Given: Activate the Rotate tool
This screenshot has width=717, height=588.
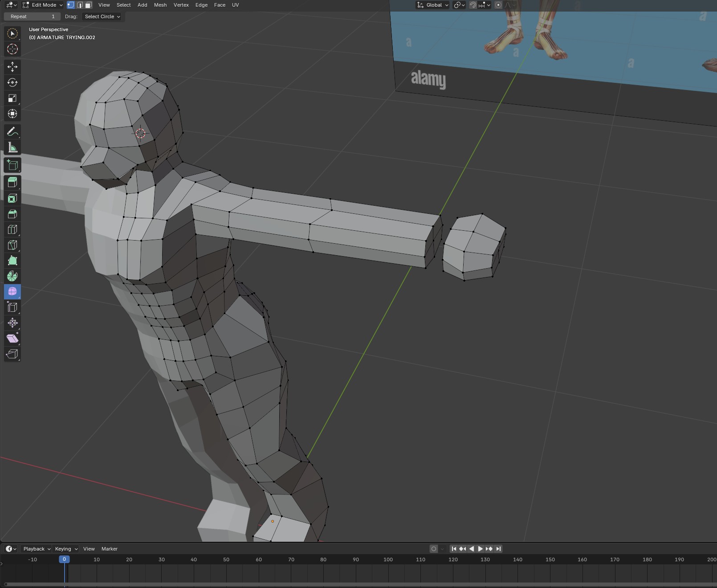Looking at the screenshot, I should (x=12, y=82).
